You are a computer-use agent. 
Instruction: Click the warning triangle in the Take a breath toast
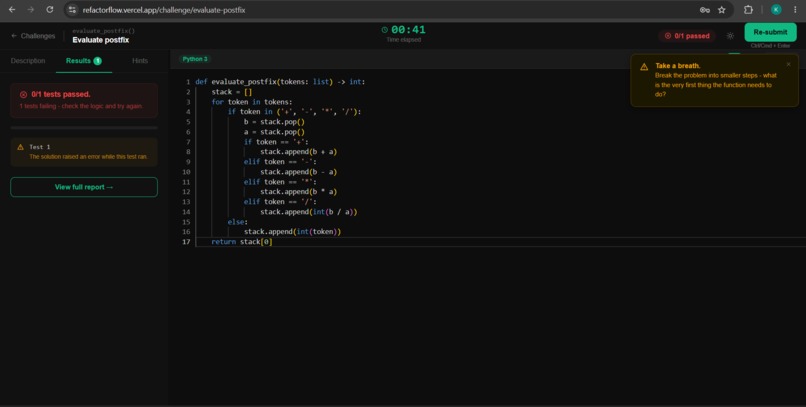(x=644, y=67)
